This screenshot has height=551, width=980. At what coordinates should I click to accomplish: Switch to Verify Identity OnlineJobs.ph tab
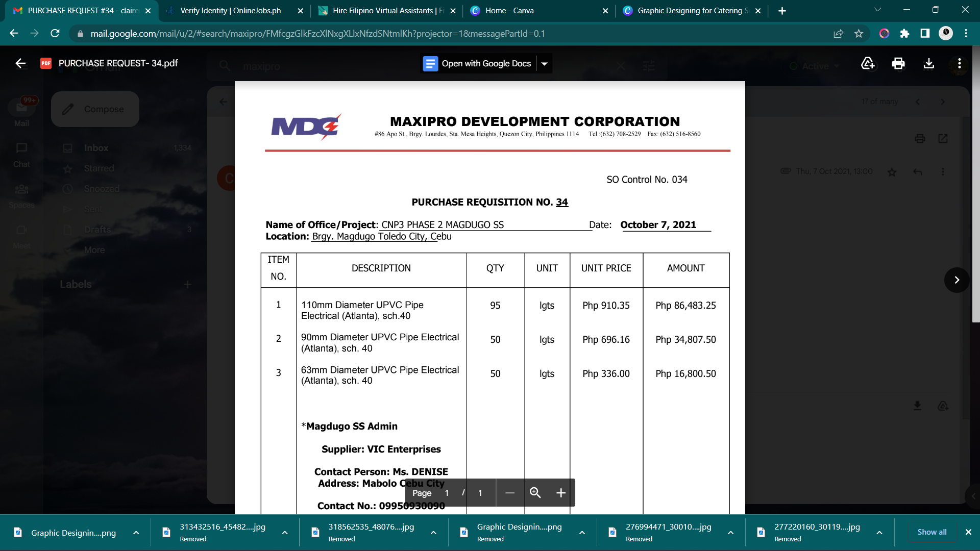[230, 11]
